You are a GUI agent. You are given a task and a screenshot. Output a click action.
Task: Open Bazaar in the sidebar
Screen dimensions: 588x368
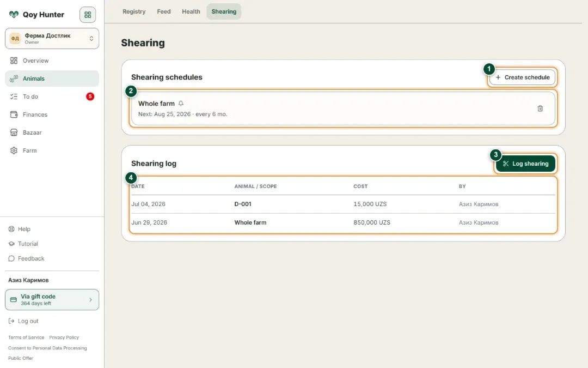[x=52, y=132]
